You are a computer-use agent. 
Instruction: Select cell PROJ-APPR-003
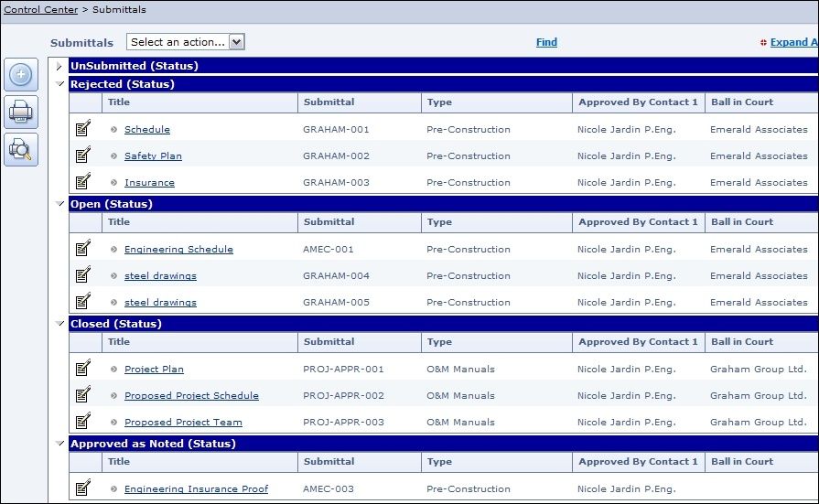click(343, 423)
